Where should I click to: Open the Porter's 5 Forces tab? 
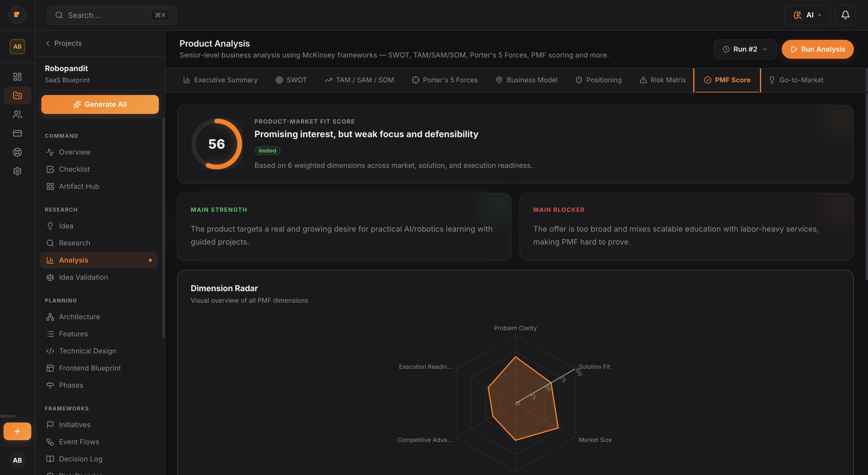pyautogui.click(x=445, y=80)
